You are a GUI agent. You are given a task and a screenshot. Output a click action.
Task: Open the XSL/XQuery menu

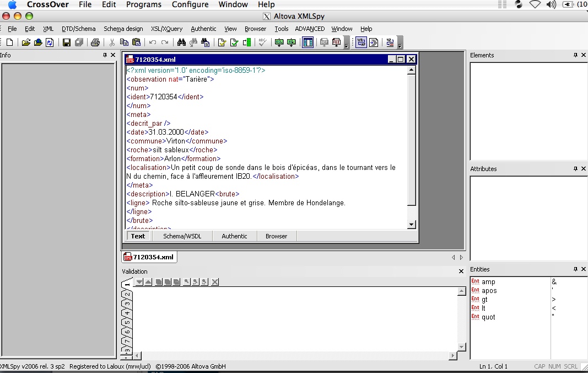(166, 29)
